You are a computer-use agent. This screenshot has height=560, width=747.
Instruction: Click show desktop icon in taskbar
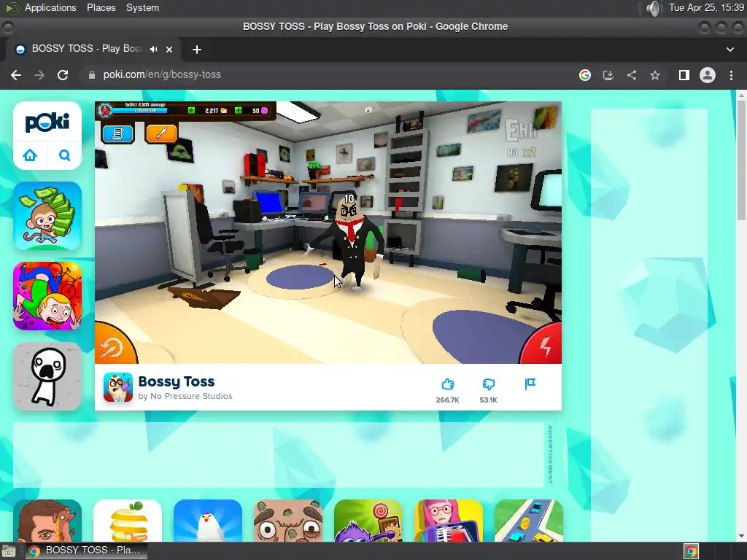9,551
